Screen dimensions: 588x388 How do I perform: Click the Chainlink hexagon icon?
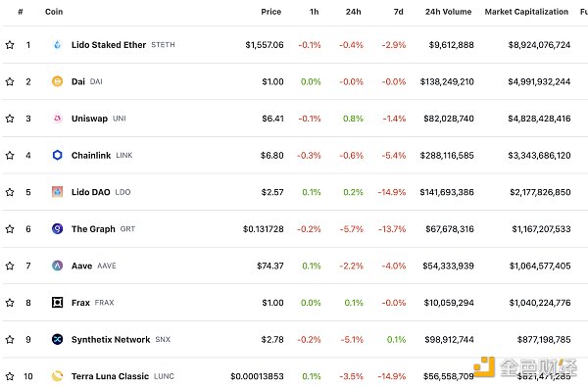pos(58,155)
